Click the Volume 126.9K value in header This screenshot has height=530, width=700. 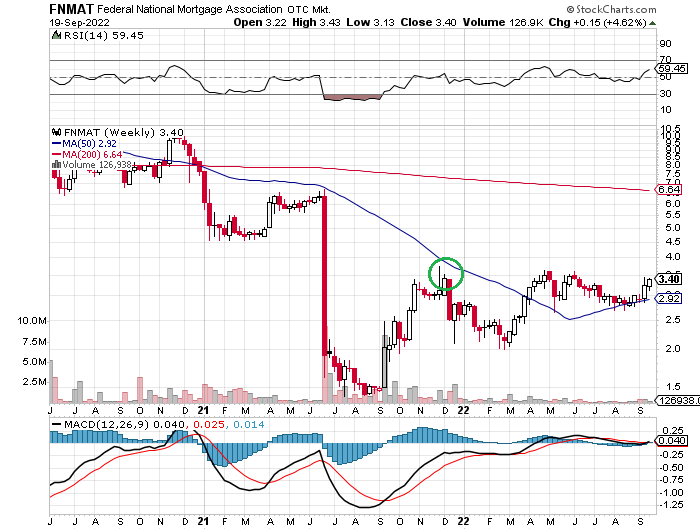(503, 22)
